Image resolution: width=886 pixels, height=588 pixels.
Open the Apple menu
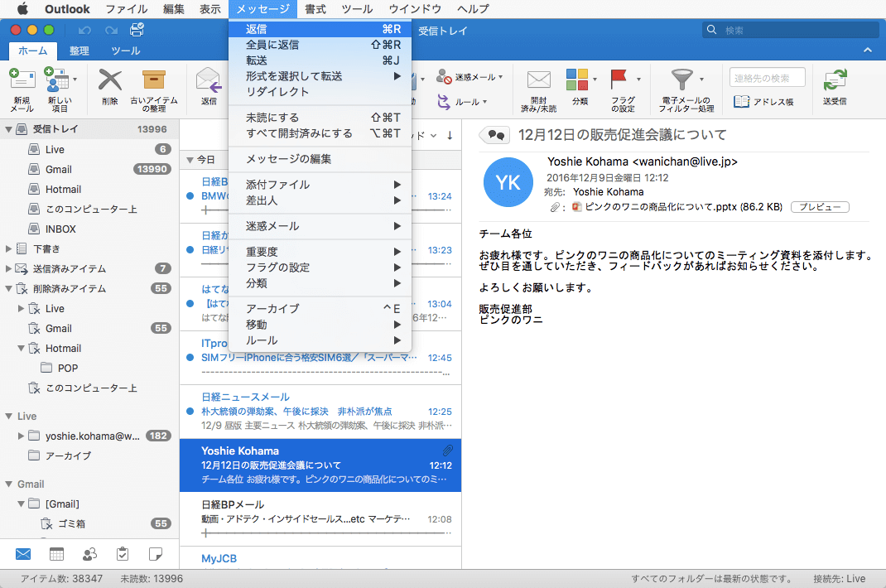[23, 8]
